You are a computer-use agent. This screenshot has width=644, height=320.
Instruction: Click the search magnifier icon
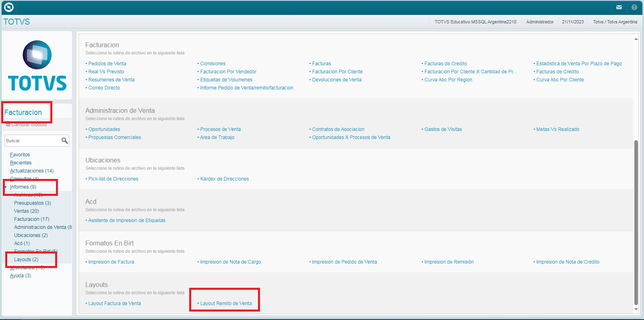click(64, 141)
